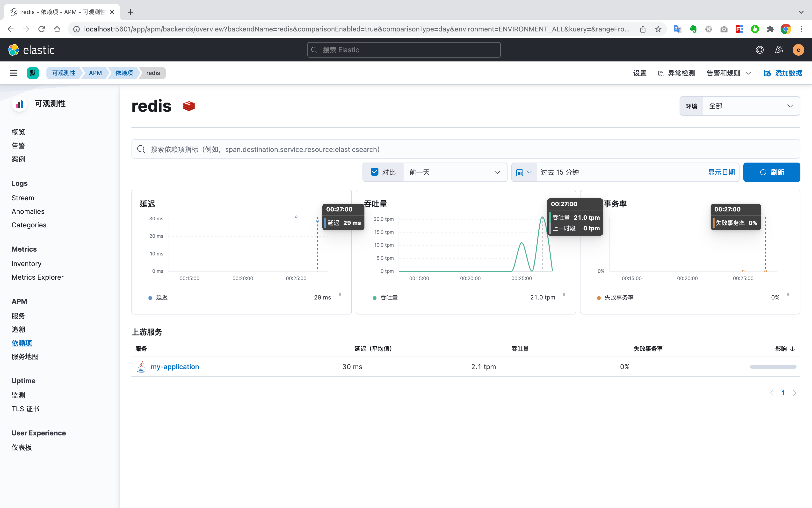The width and height of the screenshot is (812, 508).
Task: Click the Chrome reload page icon
Action: (x=42, y=29)
